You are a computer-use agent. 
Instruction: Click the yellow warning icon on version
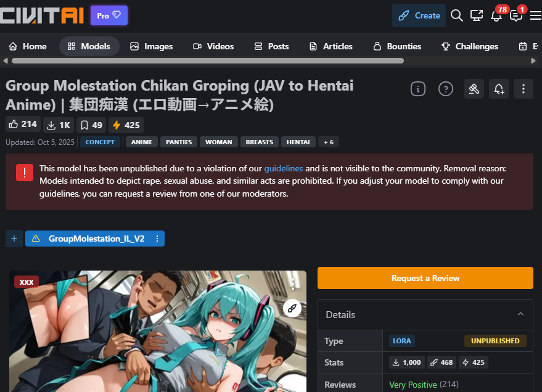coord(36,239)
